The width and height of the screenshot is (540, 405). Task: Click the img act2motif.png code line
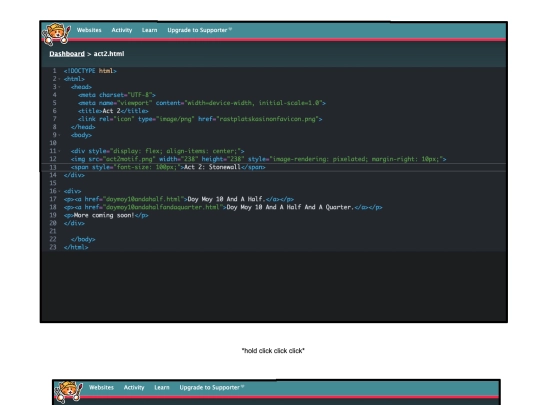coord(258,159)
